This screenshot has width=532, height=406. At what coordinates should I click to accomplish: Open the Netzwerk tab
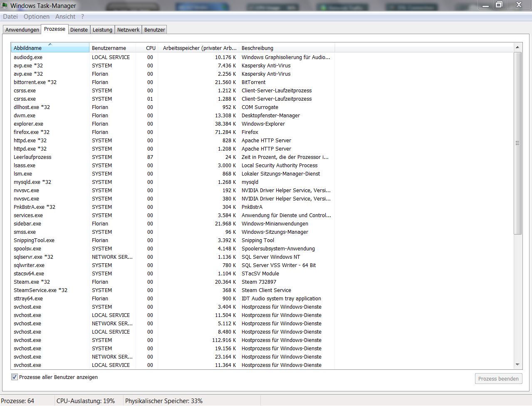click(128, 30)
